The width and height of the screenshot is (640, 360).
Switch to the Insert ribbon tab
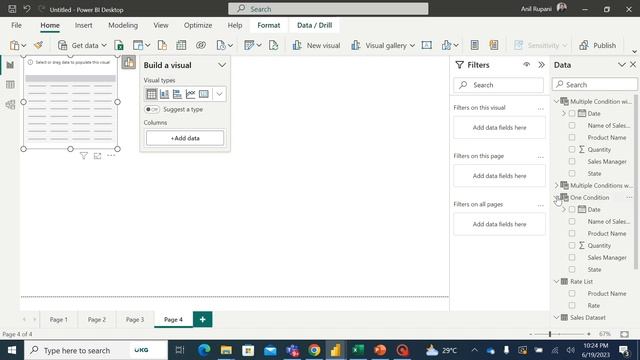coord(83,25)
